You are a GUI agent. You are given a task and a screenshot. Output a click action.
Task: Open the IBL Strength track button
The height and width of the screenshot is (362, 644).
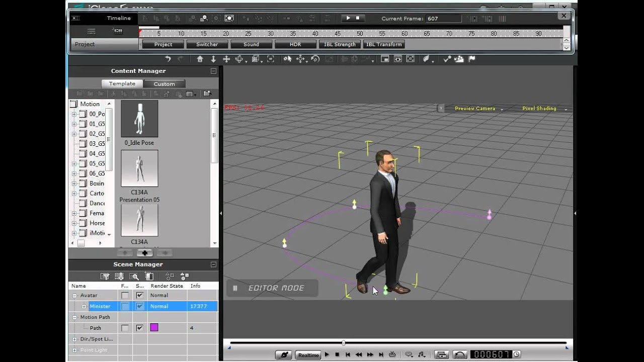point(340,44)
